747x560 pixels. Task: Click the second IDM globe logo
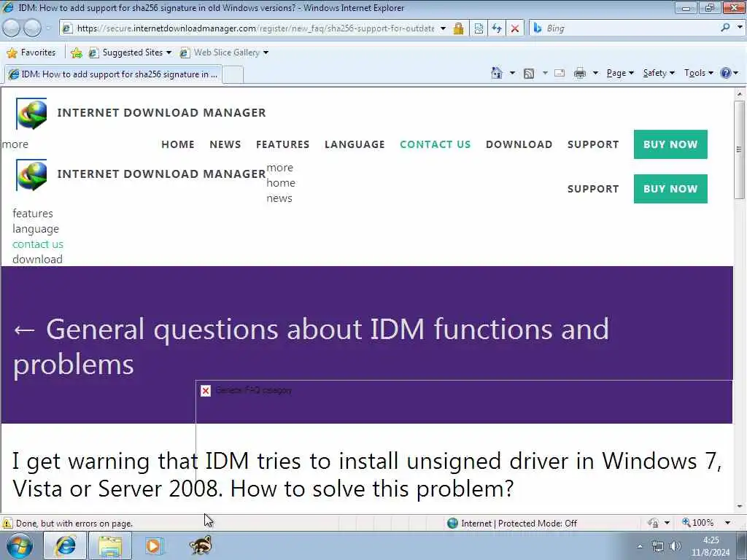[x=31, y=175]
